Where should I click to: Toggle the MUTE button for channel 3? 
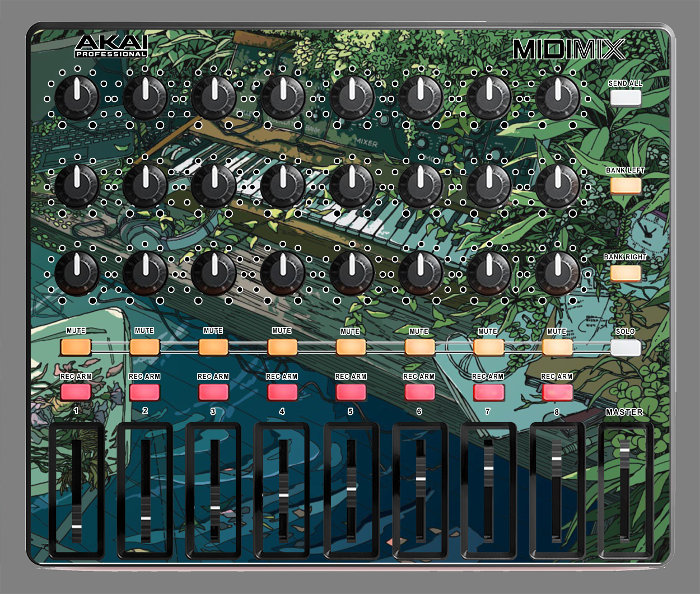point(213,347)
